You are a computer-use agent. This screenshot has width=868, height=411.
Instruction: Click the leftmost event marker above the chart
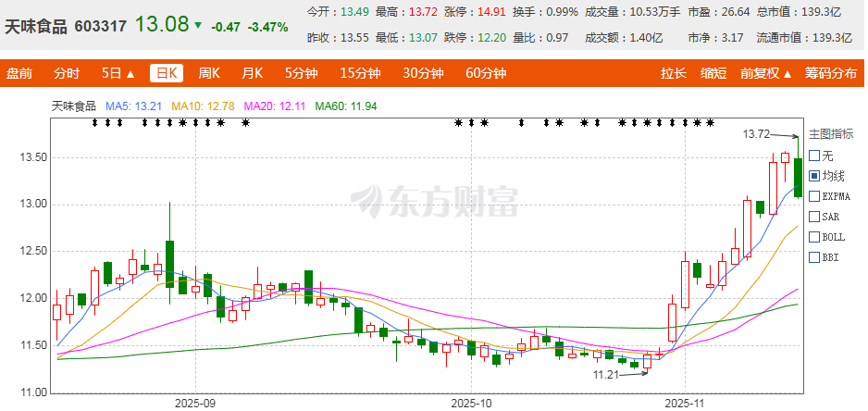94,122
